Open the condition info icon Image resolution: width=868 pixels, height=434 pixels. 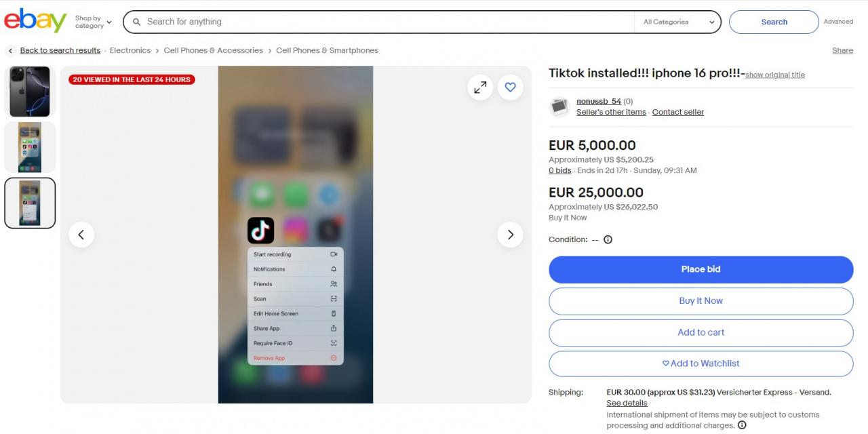pos(608,239)
